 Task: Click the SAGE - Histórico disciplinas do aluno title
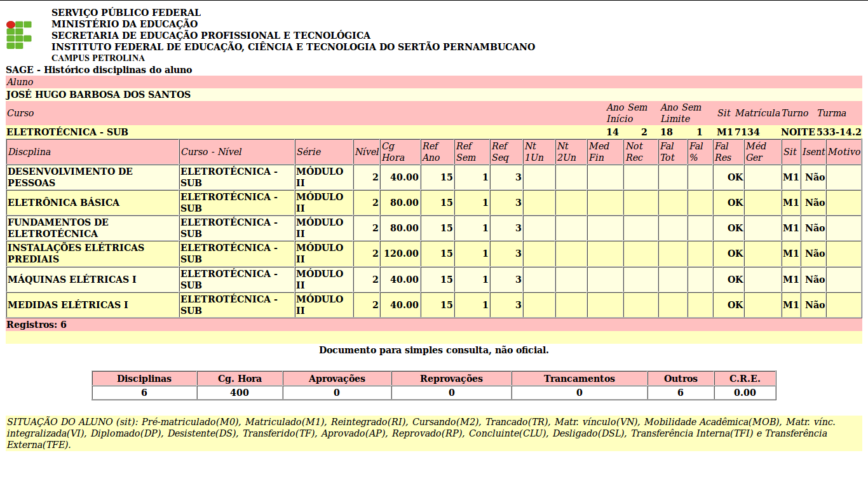99,70
